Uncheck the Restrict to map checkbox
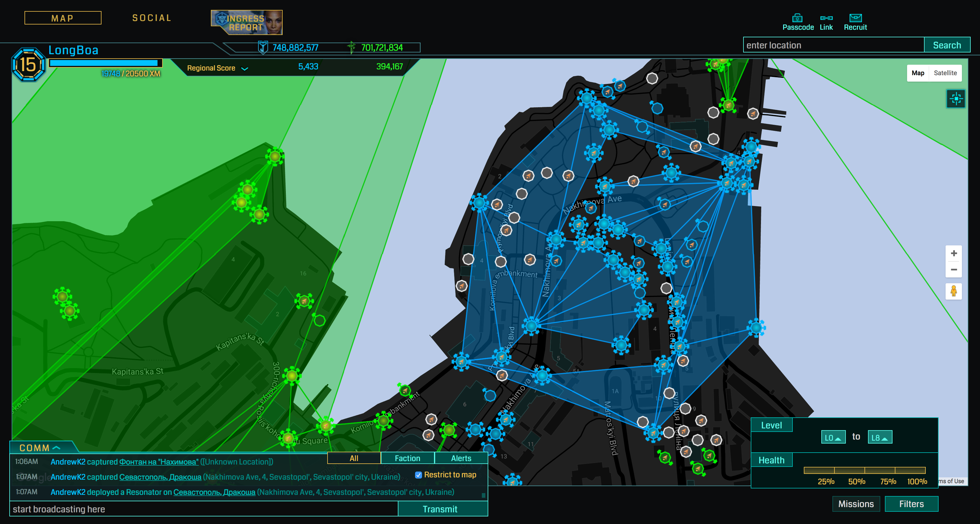This screenshot has width=980, height=524. [x=419, y=474]
